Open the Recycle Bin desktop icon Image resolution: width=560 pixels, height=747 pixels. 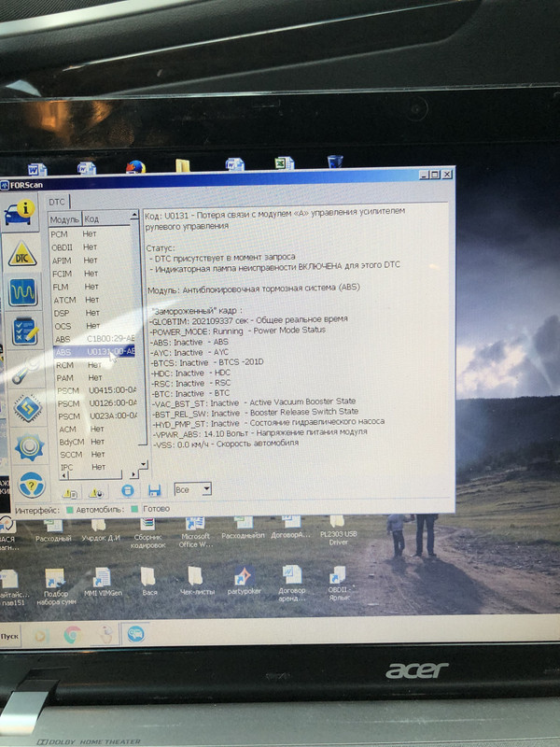click(x=335, y=162)
